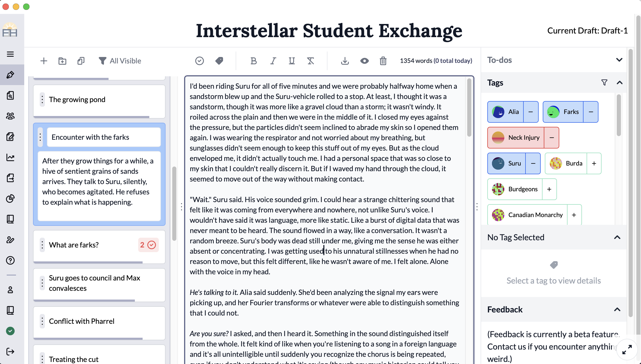Screen dimensions: 641x364
Task: Select the Neck Injury tag
Action: [x=516, y=138]
